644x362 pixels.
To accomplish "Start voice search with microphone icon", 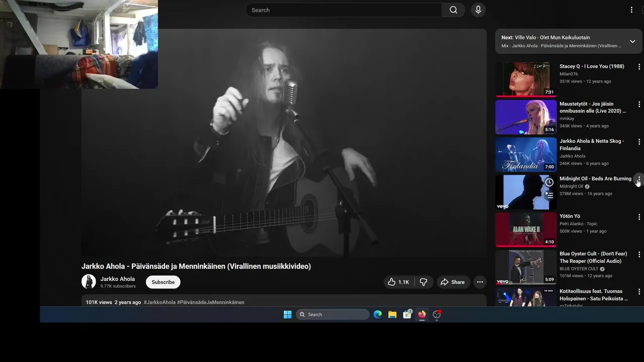I will (478, 10).
